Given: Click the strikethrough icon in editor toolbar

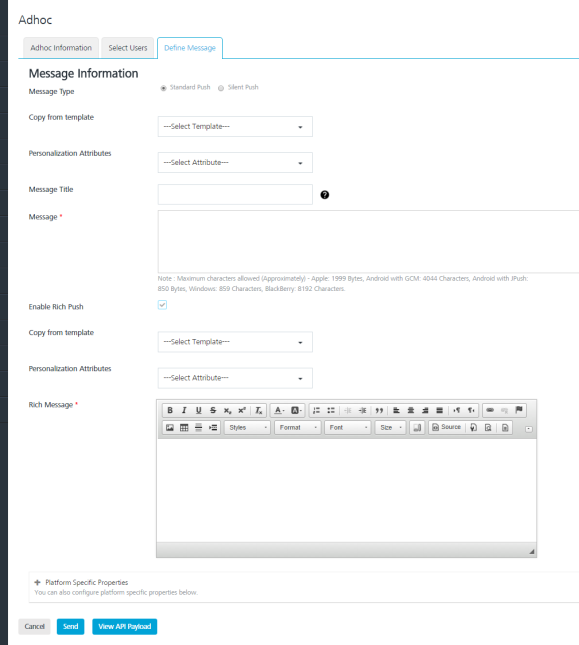Looking at the screenshot, I should pyautogui.click(x=213, y=410).
